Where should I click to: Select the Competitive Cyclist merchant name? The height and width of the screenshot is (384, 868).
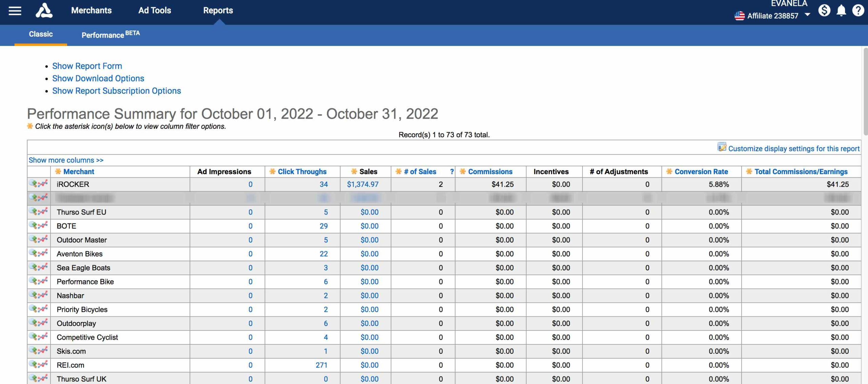click(x=87, y=337)
